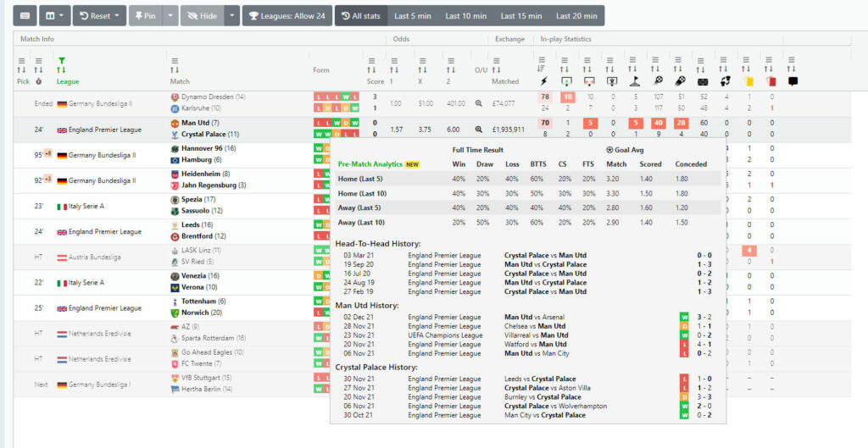Click the yellow card column icon

749,81
